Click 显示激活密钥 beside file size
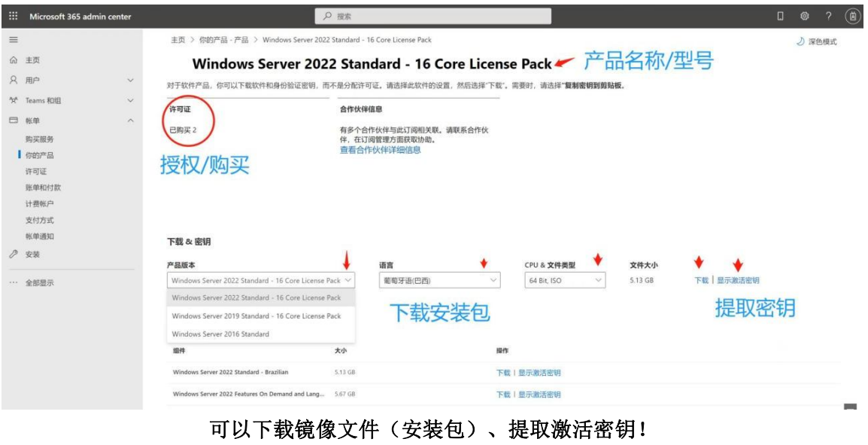The height and width of the screenshot is (445, 868). [x=738, y=280]
